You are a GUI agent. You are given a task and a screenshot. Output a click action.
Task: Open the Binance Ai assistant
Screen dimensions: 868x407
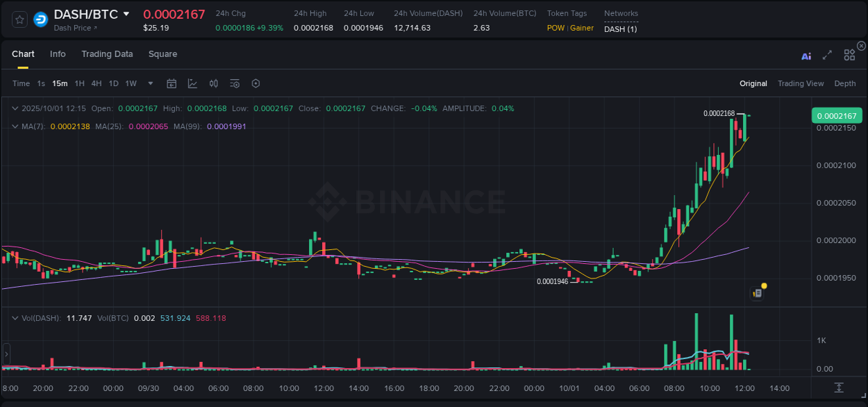pyautogui.click(x=806, y=56)
